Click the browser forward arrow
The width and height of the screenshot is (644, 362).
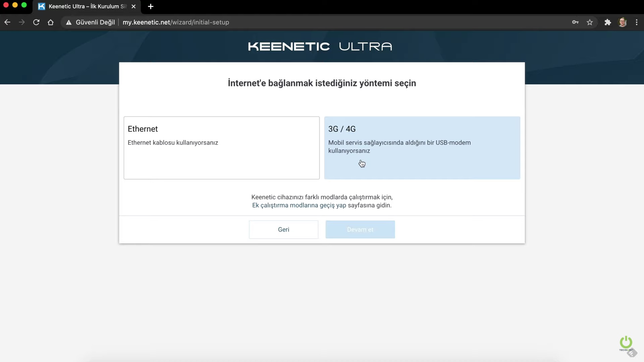point(22,22)
